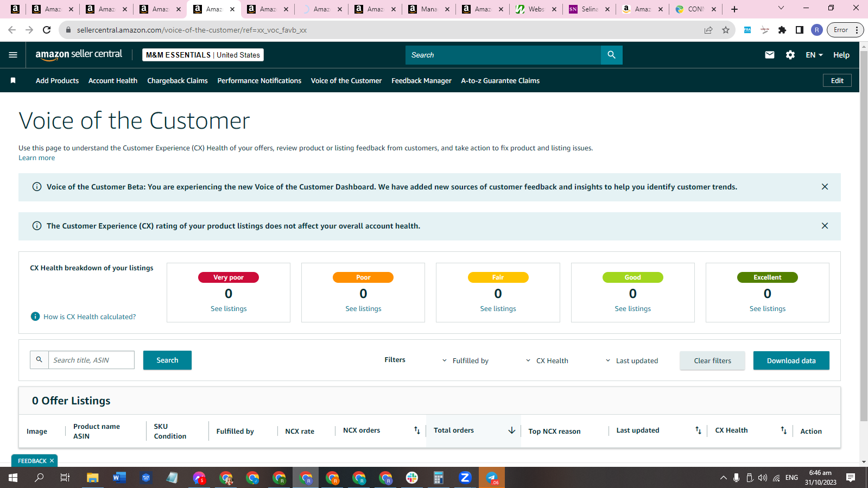This screenshot has width=868, height=488.
Task: Close the FEEDBACK tab widget
Action: click(52, 461)
